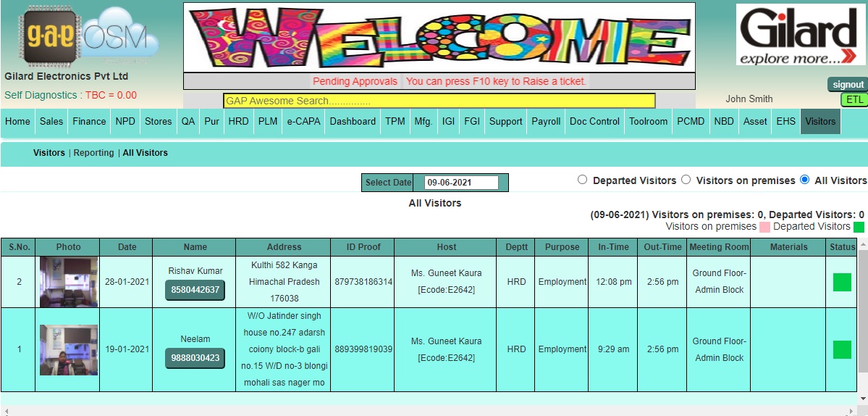Open the Select Date field

tap(461, 183)
